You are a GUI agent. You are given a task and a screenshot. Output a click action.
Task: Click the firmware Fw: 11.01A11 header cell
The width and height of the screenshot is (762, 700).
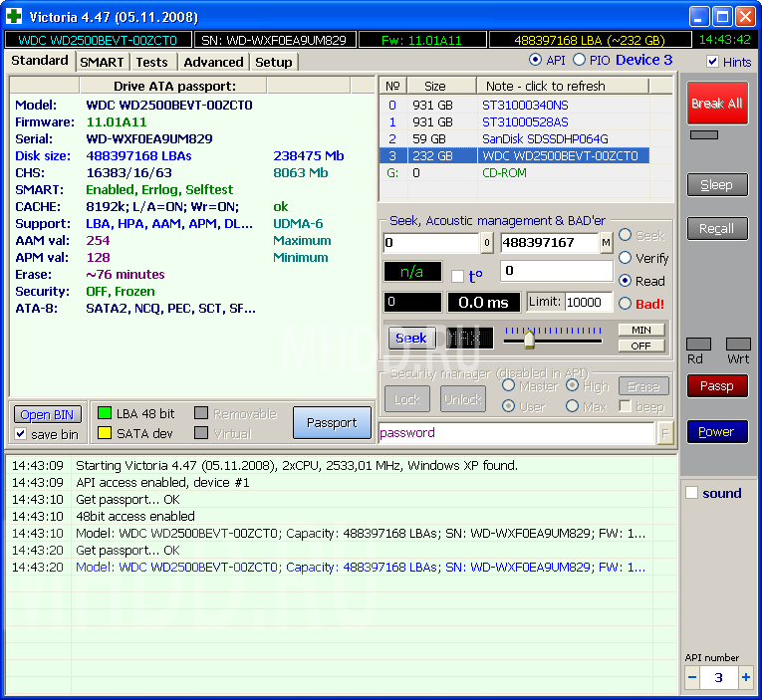coord(422,40)
